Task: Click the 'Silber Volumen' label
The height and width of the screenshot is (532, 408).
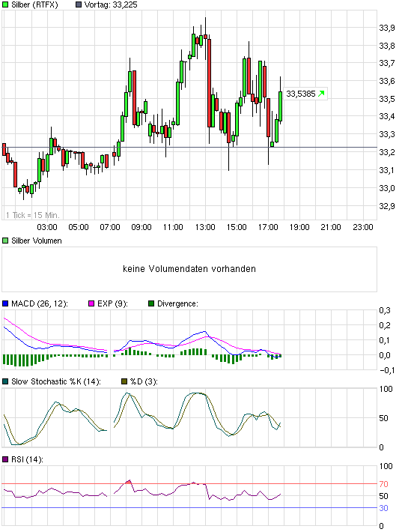Action: point(37,241)
